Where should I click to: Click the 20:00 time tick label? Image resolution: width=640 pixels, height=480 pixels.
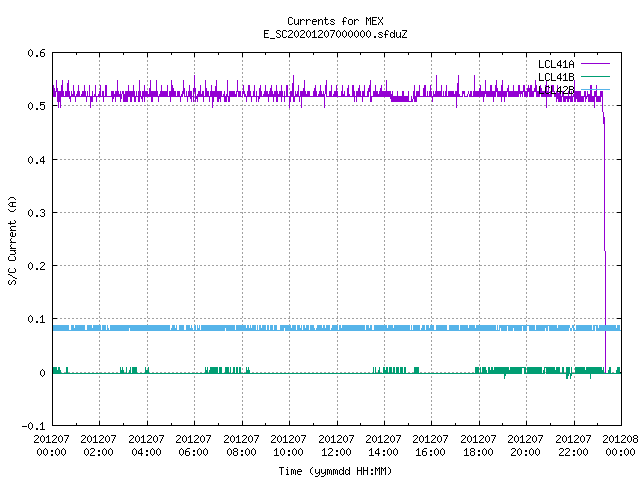pyautogui.click(x=526, y=452)
